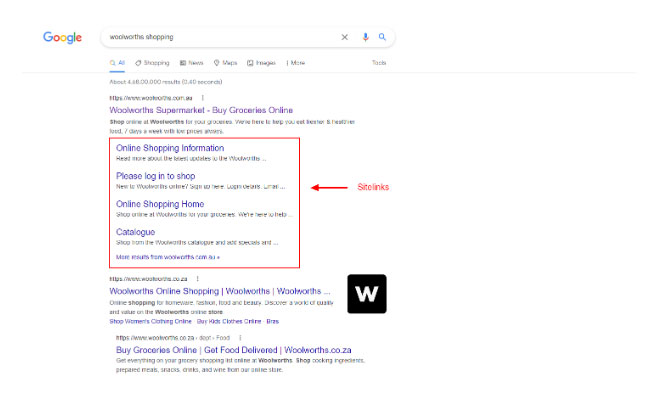
Task: Switch to the News tab
Action: [192, 63]
